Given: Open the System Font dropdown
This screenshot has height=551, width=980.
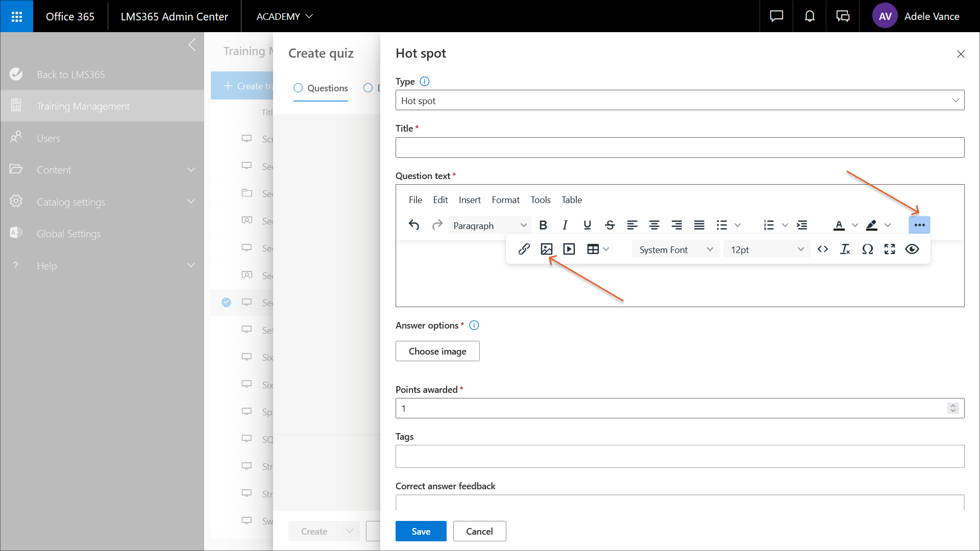Looking at the screenshot, I should coord(675,249).
